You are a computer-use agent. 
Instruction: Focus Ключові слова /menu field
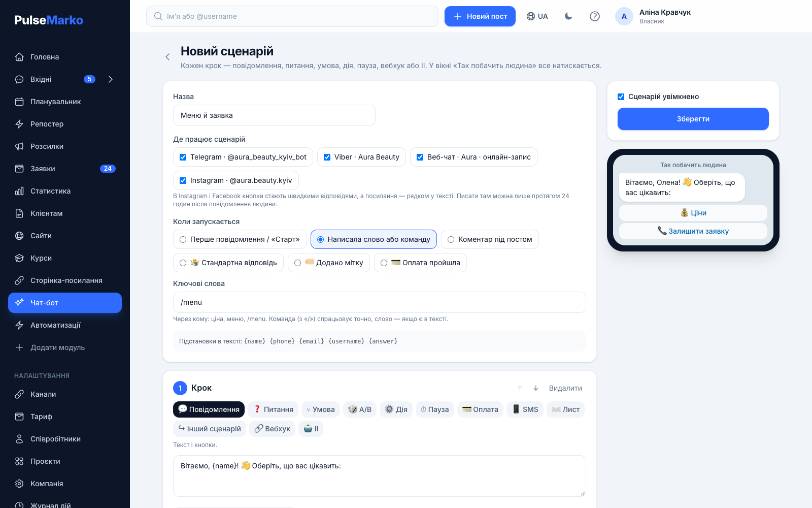(380, 302)
